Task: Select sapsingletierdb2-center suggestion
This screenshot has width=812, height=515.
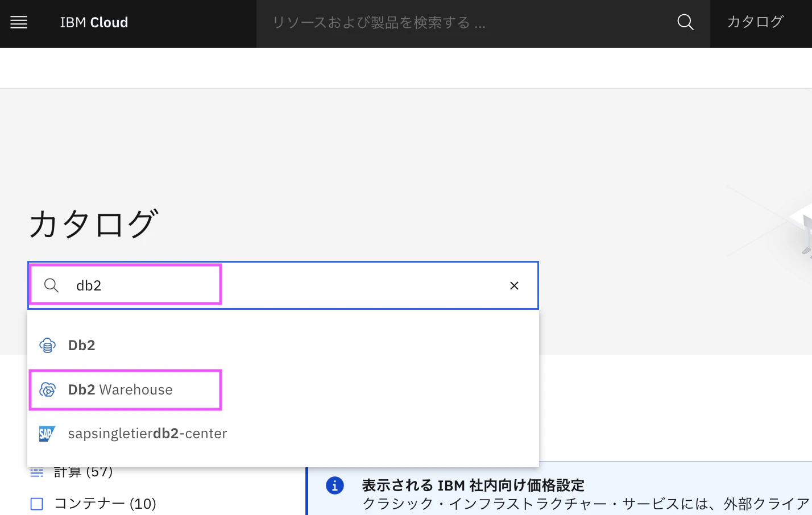Action: click(x=283, y=434)
